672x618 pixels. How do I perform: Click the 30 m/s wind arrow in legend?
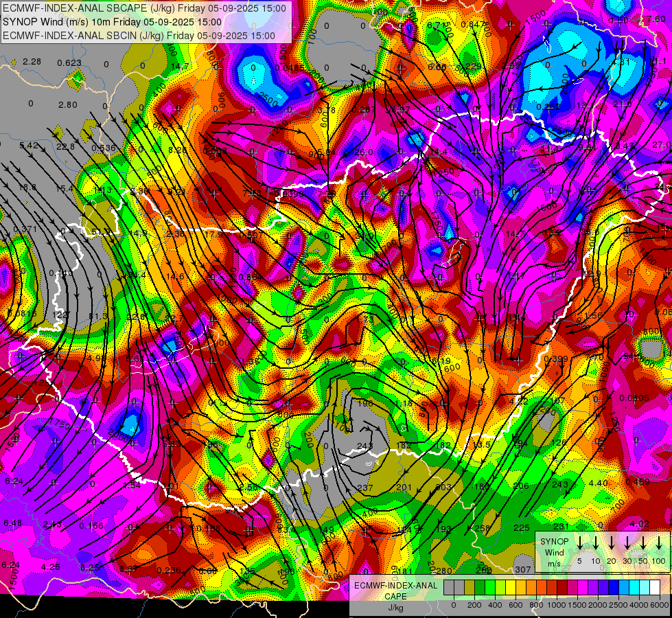pyautogui.click(x=627, y=543)
